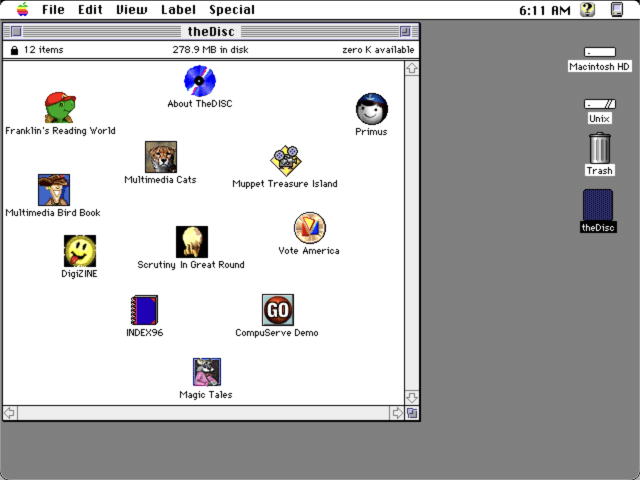Click the INDEX96 label
640x480 pixels.
click(x=144, y=333)
